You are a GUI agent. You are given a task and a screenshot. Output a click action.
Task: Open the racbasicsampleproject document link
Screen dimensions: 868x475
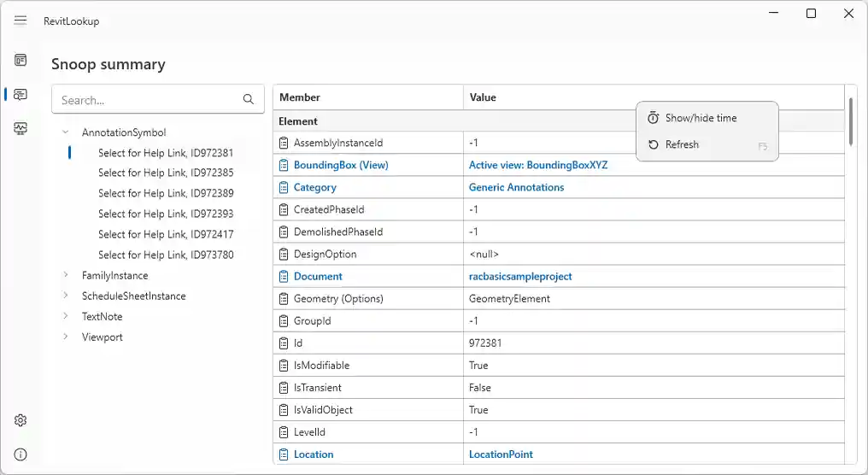(520, 276)
